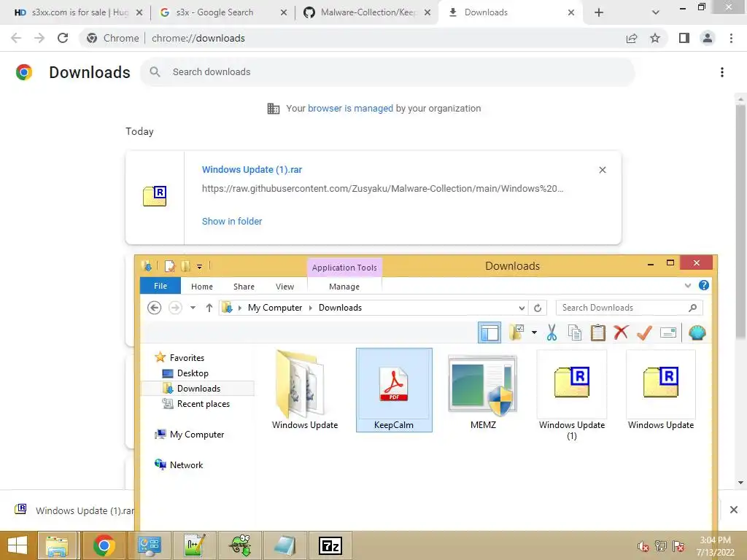This screenshot has height=560, width=747.
Task: Expand the Explorer ribbon chevron
Action: coord(687,286)
